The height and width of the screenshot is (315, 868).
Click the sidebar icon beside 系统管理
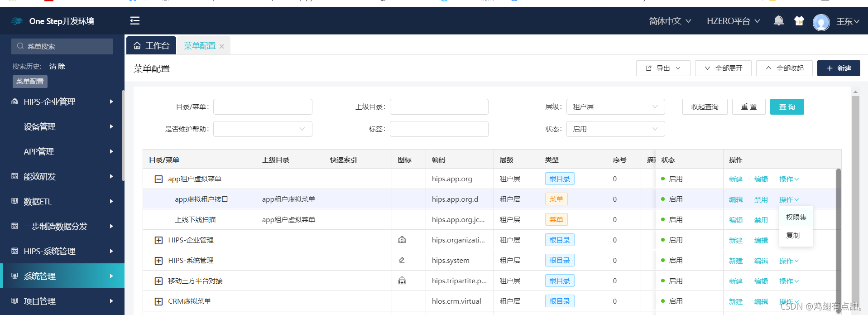[x=15, y=276]
